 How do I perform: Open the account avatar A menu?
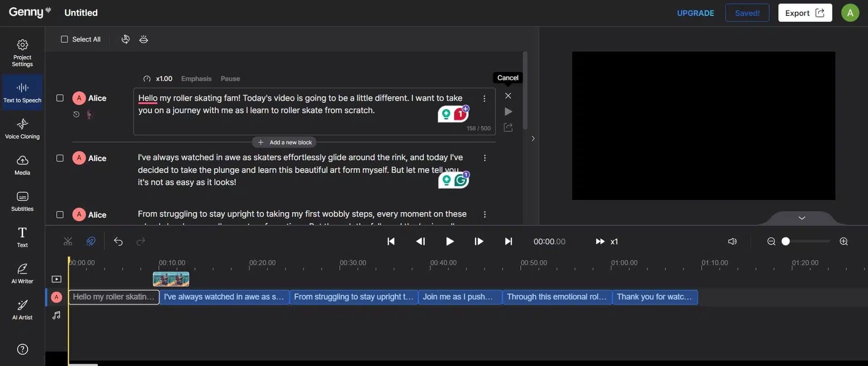coord(850,13)
